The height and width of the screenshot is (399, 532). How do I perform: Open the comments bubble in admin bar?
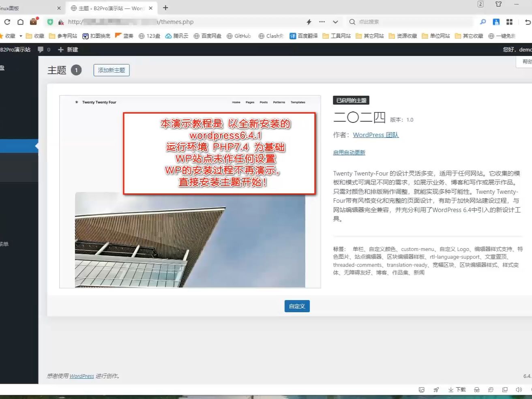point(44,49)
